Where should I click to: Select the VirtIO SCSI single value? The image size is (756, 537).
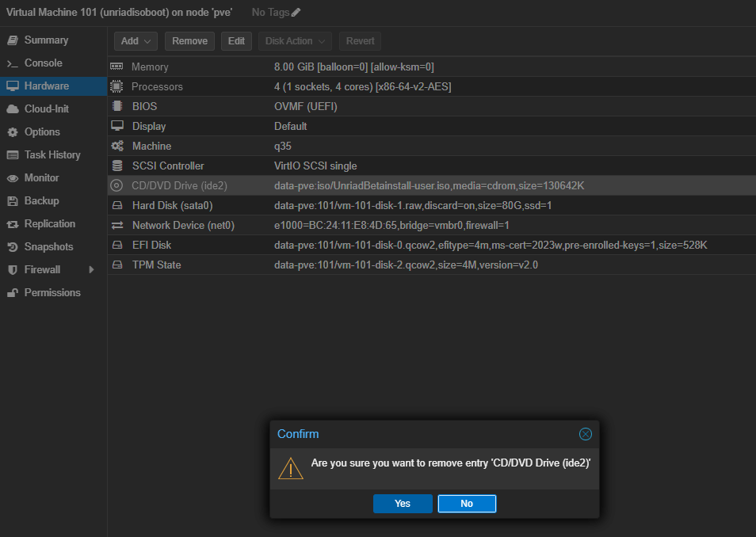pos(315,166)
